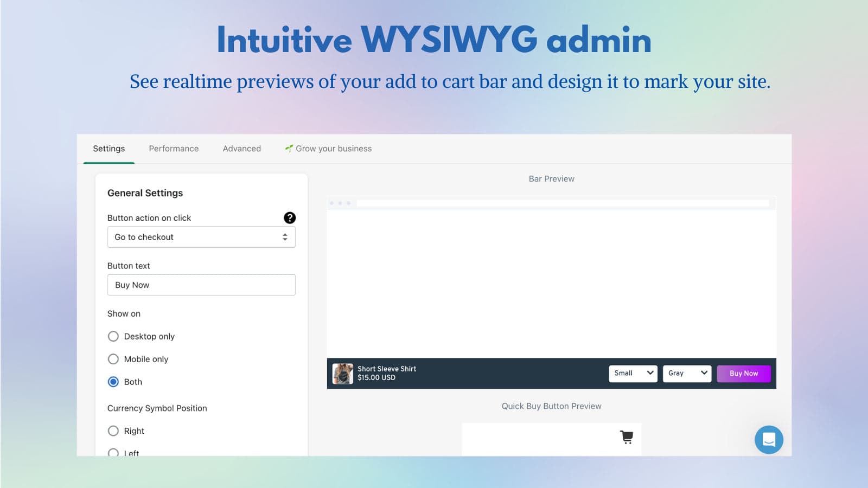This screenshot has height=488, width=868.
Task: Click the Short Sleeve Shirt title in the bar
Action: pyautogui.click(x=386, y=369)
